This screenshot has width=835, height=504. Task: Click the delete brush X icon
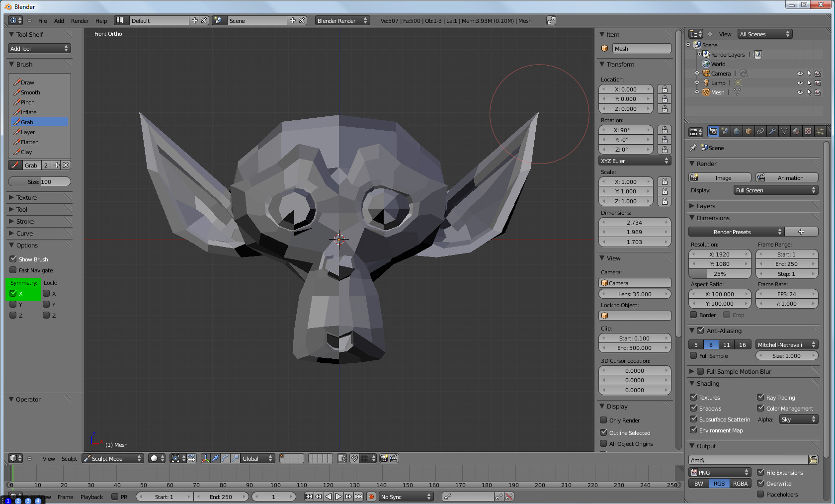(66, 165)
